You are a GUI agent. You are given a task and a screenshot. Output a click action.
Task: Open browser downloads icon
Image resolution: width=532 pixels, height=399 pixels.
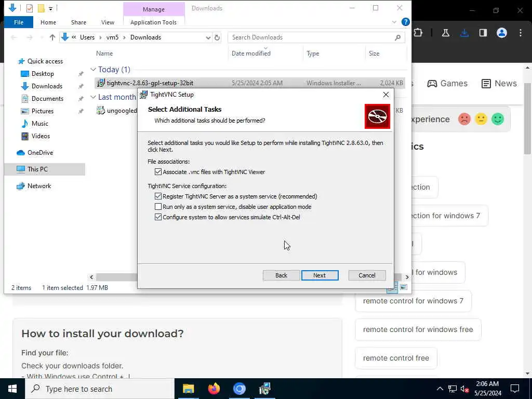[x=464, y=33]
